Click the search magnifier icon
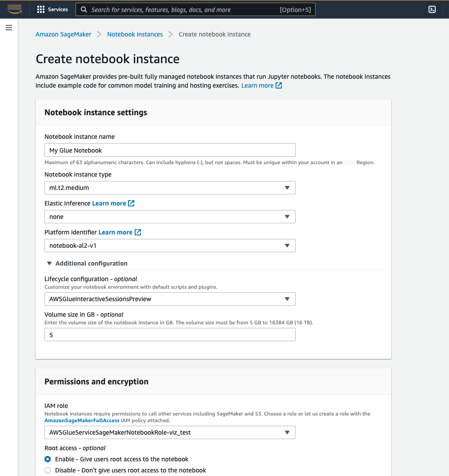449x476 pixels. [84, 10]
